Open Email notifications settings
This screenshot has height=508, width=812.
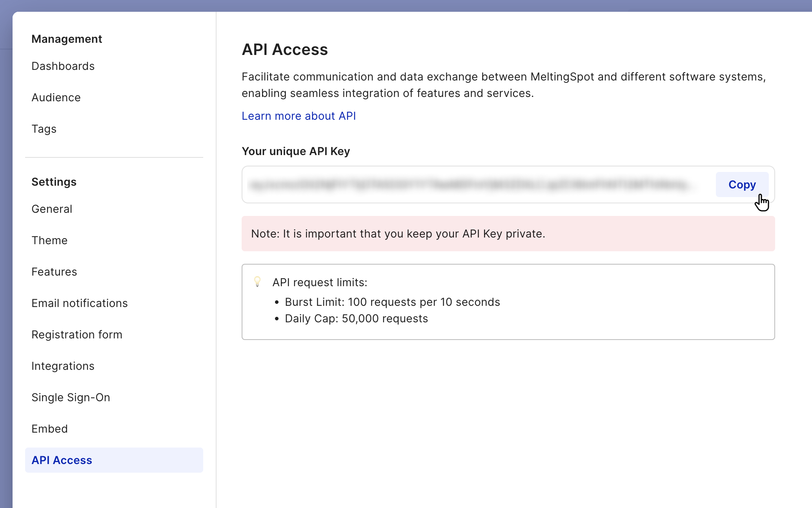(x=80, y=303)
